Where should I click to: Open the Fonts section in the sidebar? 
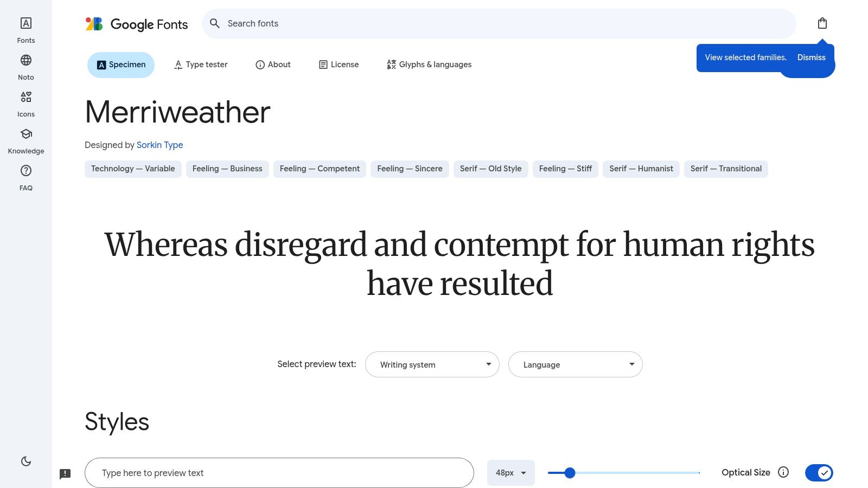point(26,30)
